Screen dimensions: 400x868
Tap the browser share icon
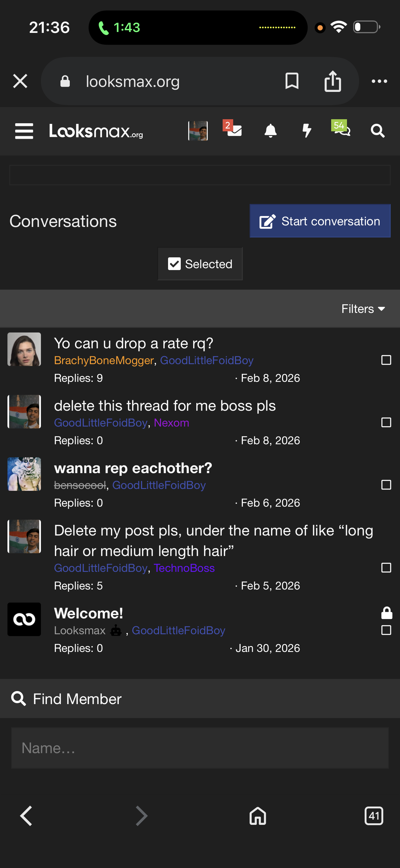pos(333,81)
